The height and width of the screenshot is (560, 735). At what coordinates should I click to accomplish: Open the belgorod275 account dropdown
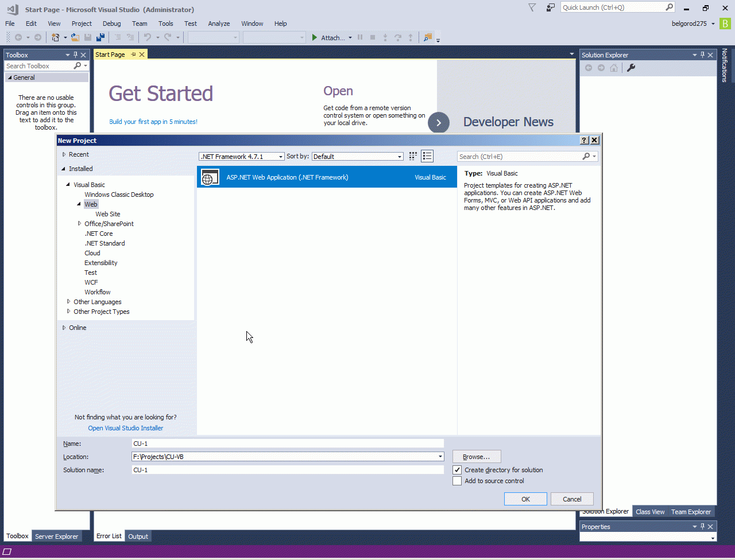point(713,24)
